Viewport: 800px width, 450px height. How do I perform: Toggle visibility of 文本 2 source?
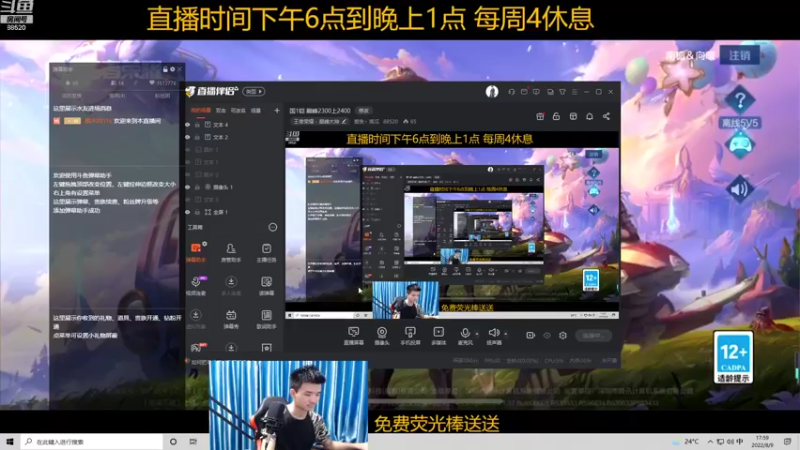188,137
